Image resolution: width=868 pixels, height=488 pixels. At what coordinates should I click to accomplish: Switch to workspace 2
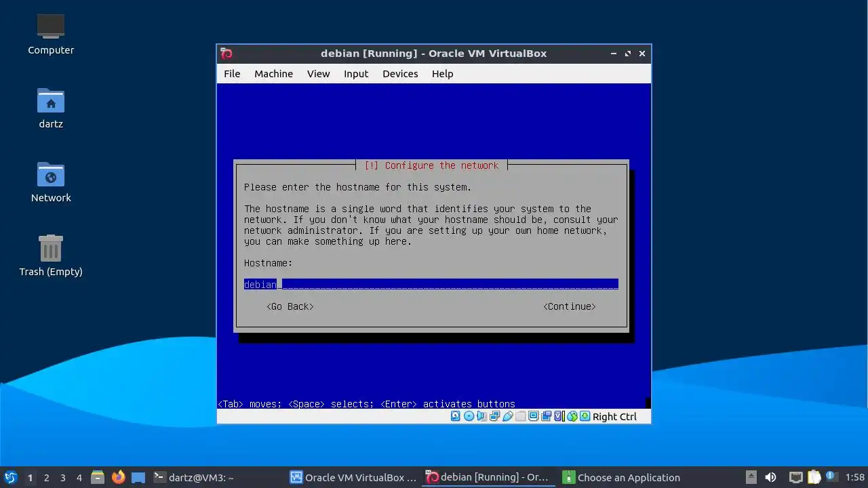tap(46, 477)
